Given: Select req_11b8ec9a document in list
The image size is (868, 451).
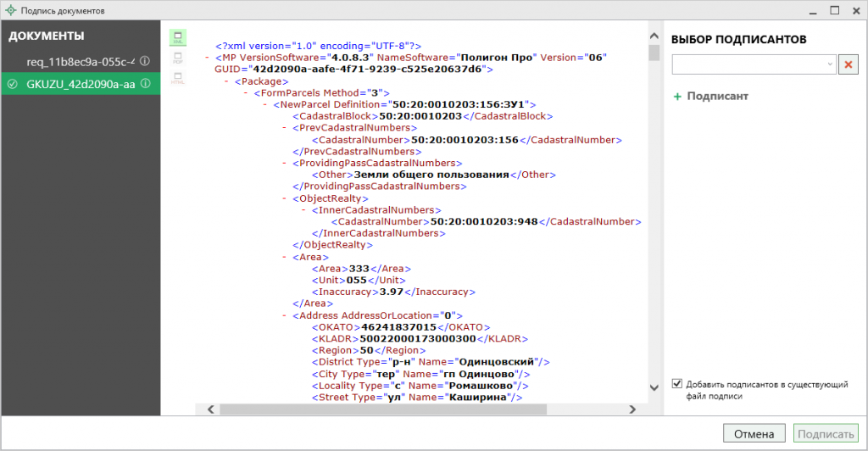Looking at the screenshot, I should pos(81,61).
